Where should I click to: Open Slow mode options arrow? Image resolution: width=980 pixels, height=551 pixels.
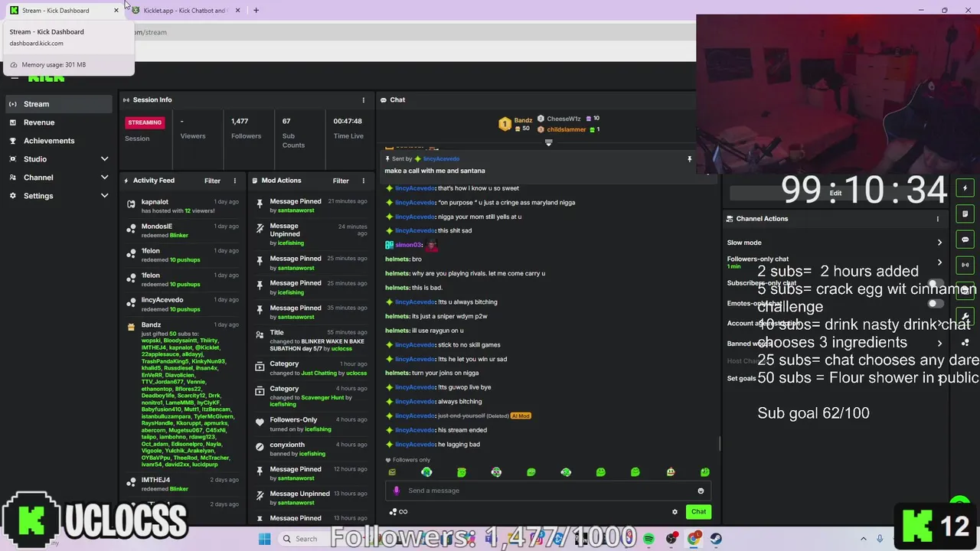coord(939,243)
